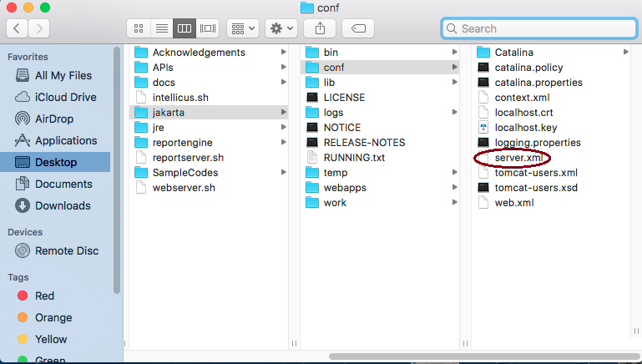Expand the bin folder arrow
This screenshot has height=364, width=642.
[x=454, y=52]
